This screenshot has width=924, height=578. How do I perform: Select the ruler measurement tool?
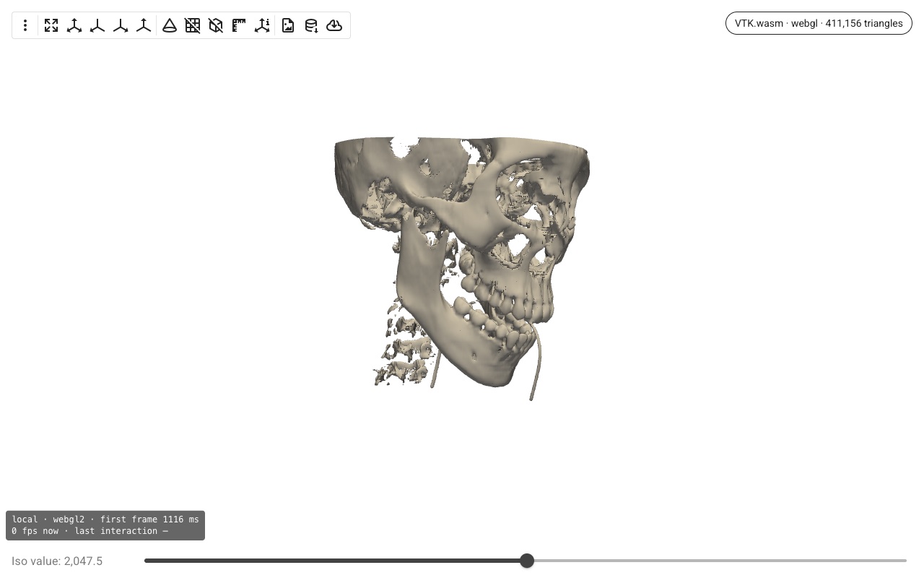[239, 25]
